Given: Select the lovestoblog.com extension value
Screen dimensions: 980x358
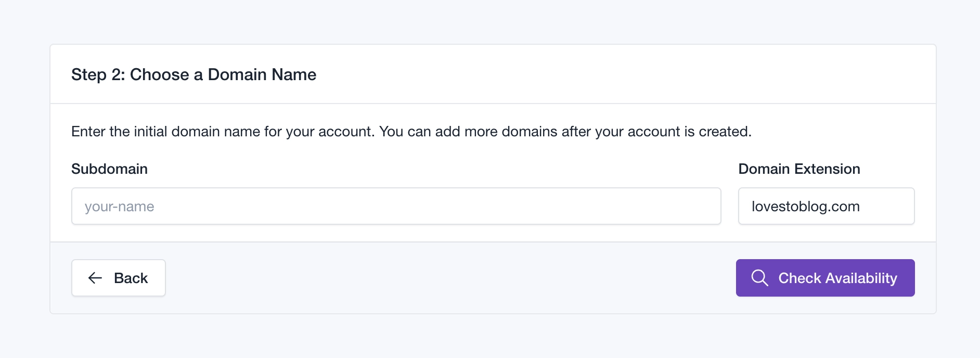Looking at the screenshot, I should tap(805, 207).
